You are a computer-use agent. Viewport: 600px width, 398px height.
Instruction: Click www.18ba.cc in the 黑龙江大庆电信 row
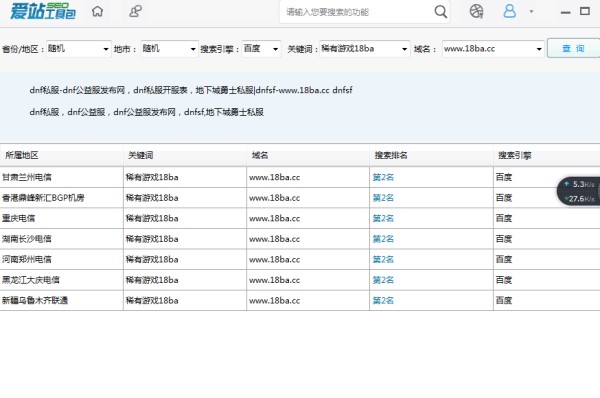pyautogui.click(x=274, y=280)
